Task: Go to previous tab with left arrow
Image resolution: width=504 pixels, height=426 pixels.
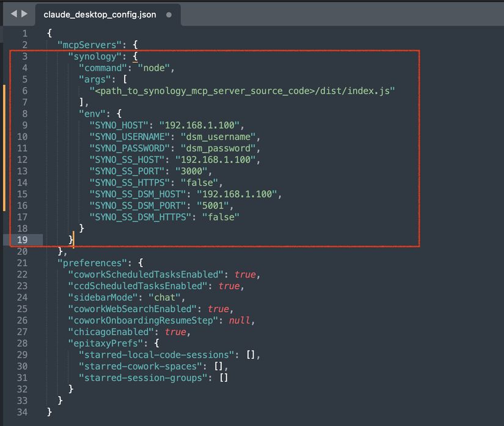Action: coord(14,13)
